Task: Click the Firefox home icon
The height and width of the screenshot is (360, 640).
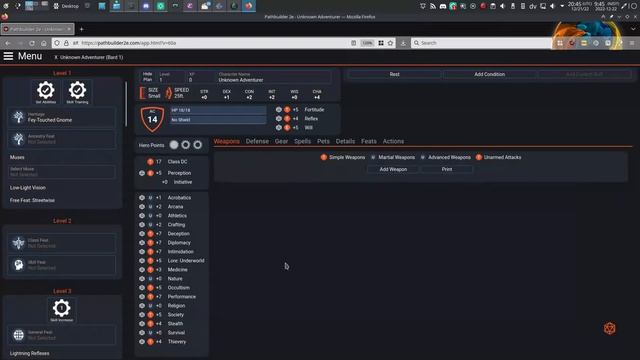Action: click(x=44, y=43)
